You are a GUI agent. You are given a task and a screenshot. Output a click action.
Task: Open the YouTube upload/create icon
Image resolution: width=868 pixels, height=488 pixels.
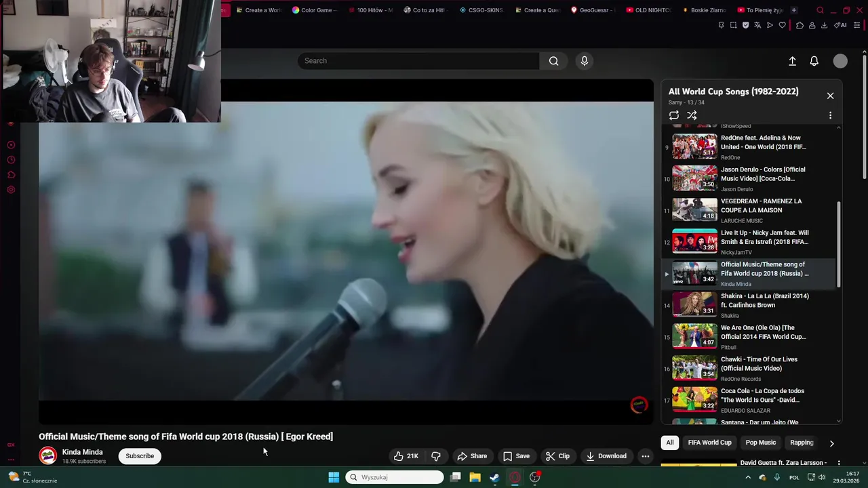(792, 61)
